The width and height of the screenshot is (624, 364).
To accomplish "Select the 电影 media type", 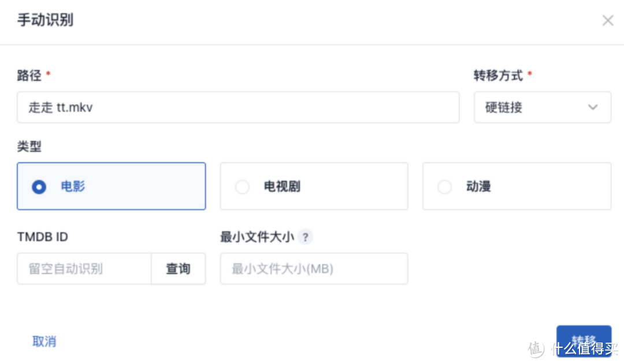I will tap(111, 186).
